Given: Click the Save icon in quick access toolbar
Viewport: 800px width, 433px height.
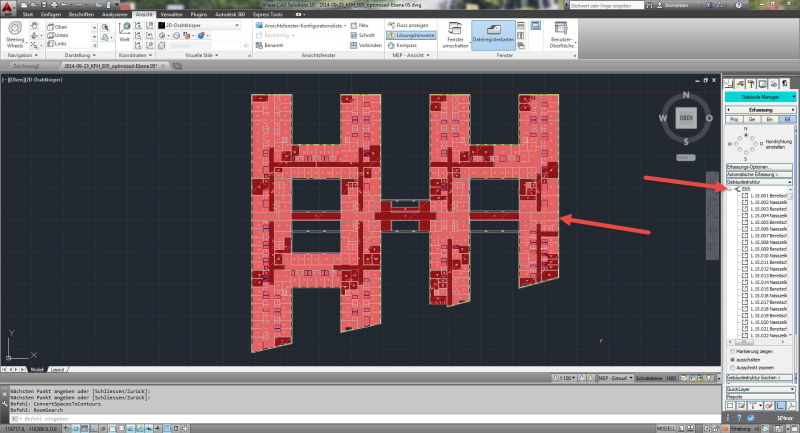Looking at the screenshot, I should [x=44, y=5].
